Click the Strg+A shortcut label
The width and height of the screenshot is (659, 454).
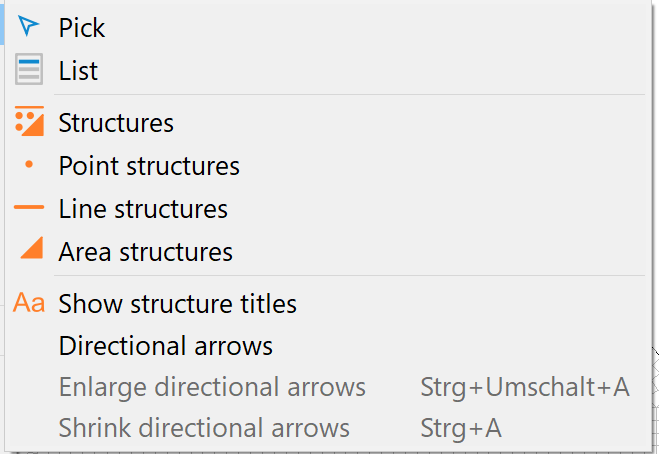point(461,428)
